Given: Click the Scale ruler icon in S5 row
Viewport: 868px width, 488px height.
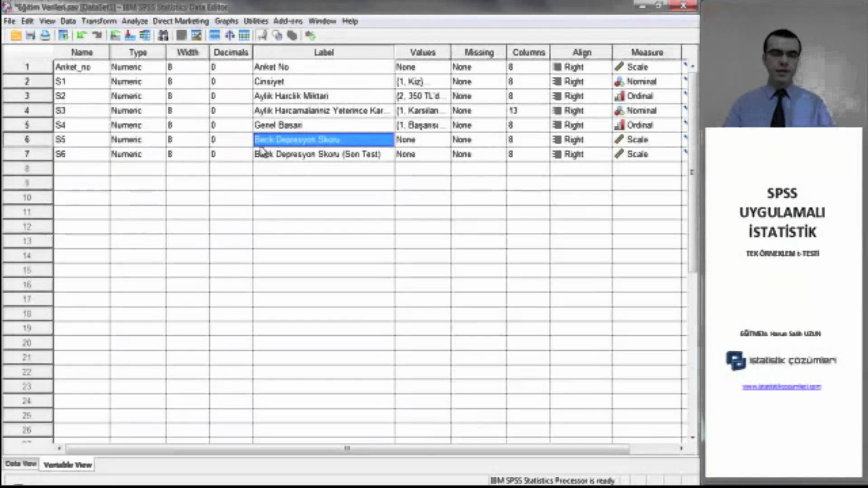Looking at the screenshot, I should [619, 139].
